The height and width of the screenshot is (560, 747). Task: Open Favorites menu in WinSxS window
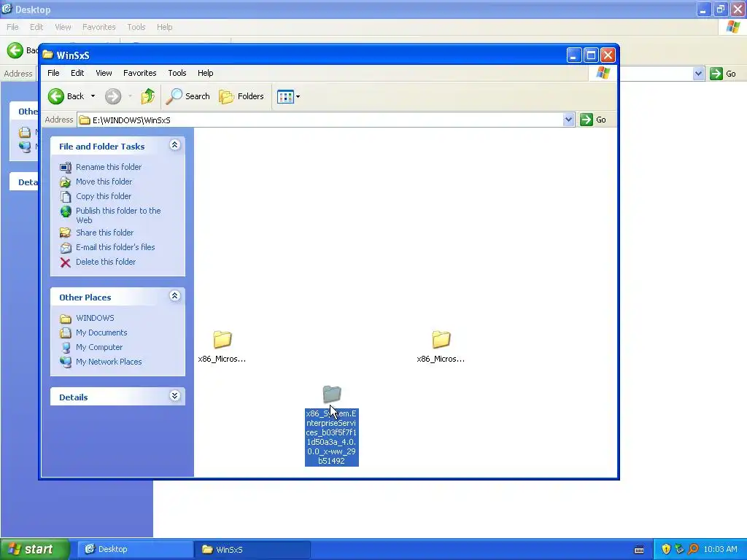[x=139, y=73]
